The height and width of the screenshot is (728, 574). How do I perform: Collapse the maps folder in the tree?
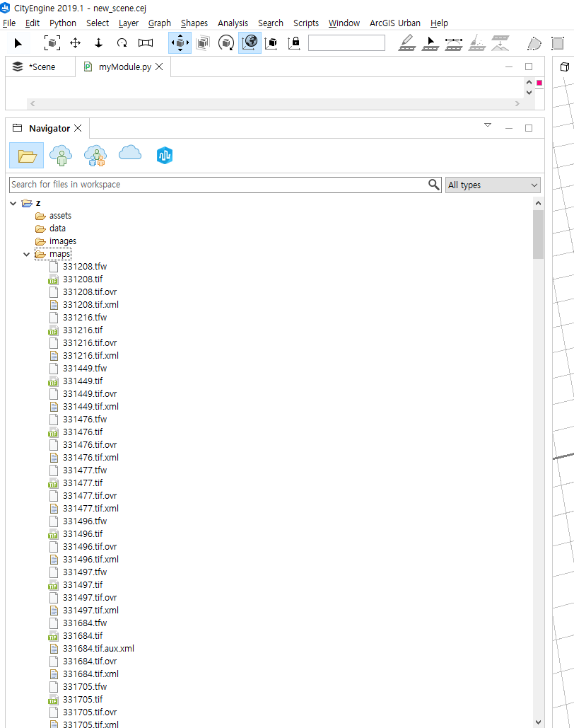click(26, 253)
